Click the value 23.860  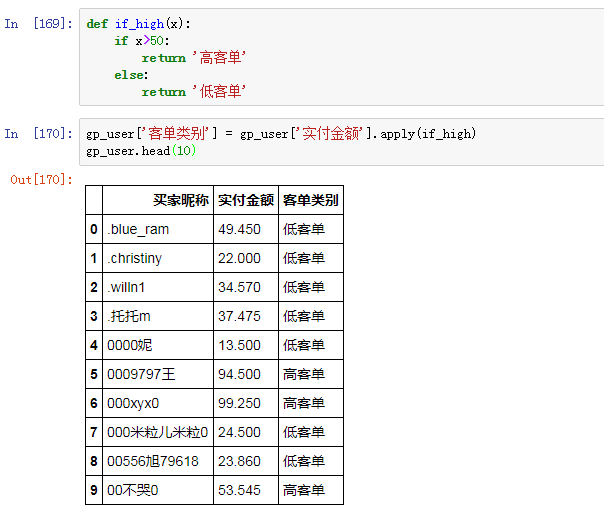[239, 461]
